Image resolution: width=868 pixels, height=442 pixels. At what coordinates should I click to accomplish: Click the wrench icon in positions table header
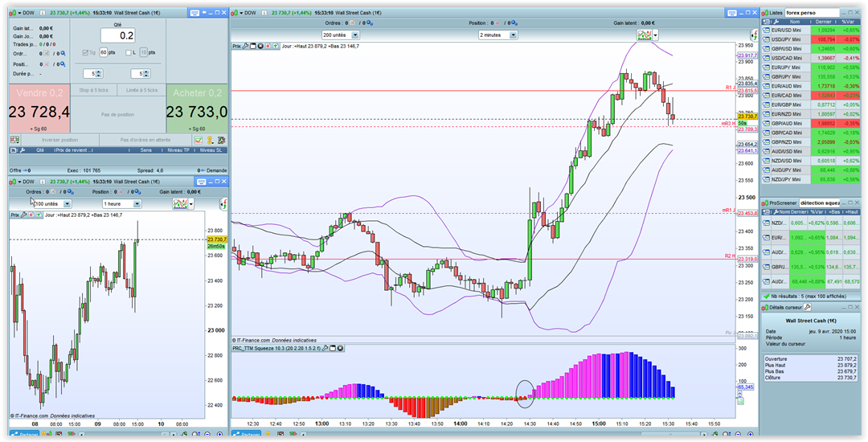pos(23,150)
